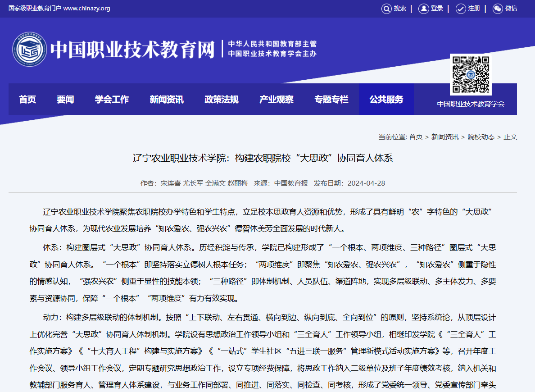Click paragraph starting with 动力：构建多层级联动

tap(263, 352)
